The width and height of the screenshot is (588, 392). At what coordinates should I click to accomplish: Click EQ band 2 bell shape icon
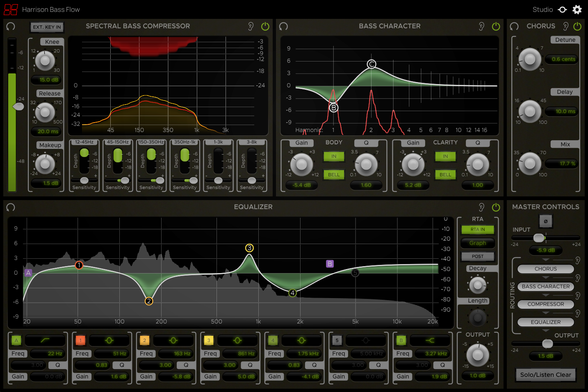[173, 340]
